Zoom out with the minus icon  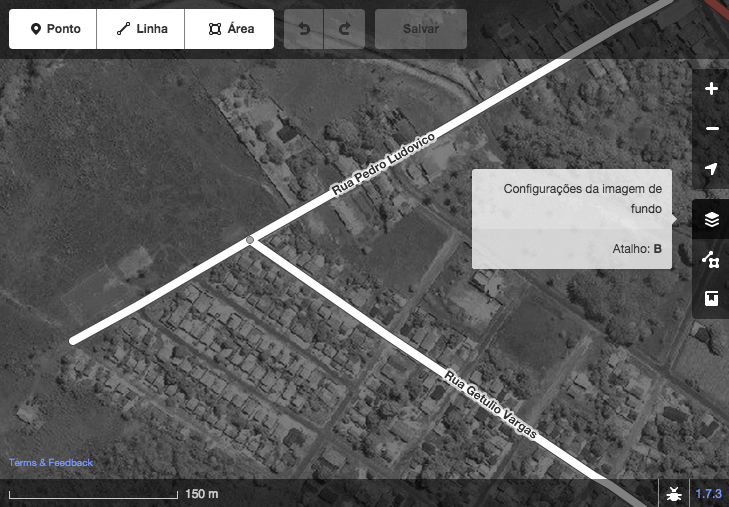point(711,129)
